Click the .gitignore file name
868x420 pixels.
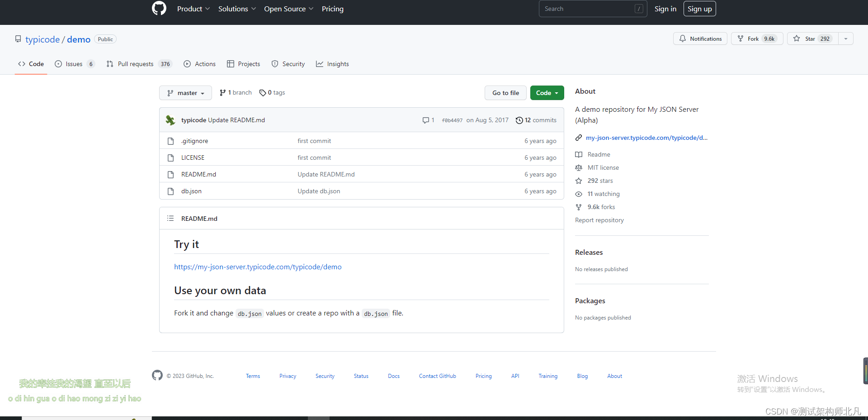[x=194, y=141]
